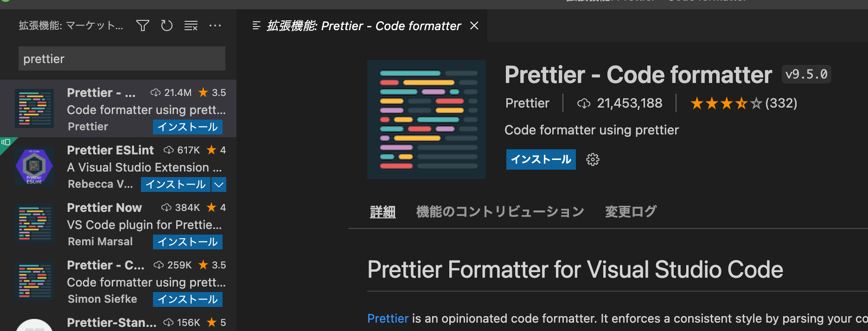Click the filter extensions funnel icon
The width and height of the screenshot is (868, 331).
click(143, 25)
